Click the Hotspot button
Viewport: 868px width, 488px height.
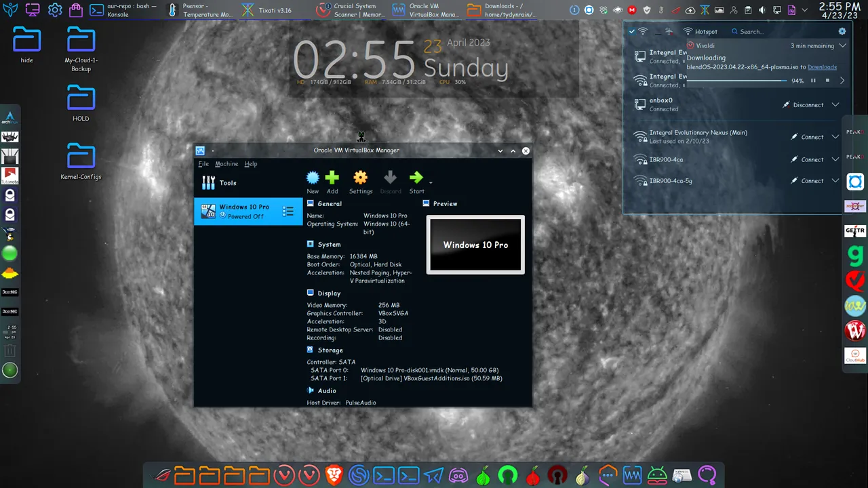click(701, 31)
